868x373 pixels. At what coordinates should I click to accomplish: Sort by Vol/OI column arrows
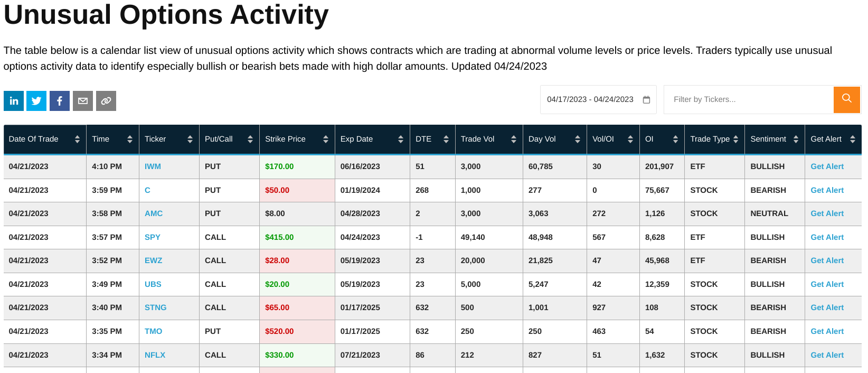(630, 139)
